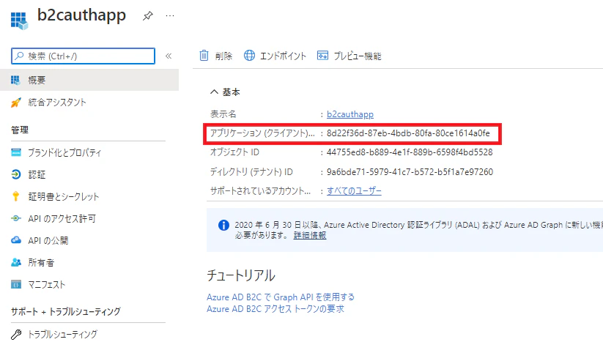Image resolution: width=603 pixels, height=364 pixels.
Task: Click the API のアクセス許可 icon
Action: [16, 218]
